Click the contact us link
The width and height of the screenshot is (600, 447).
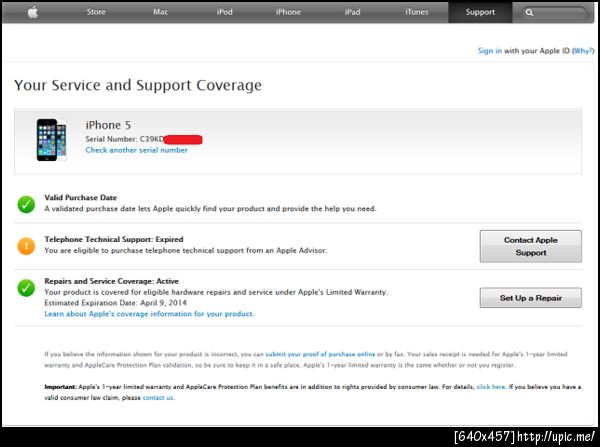(158, 398)
